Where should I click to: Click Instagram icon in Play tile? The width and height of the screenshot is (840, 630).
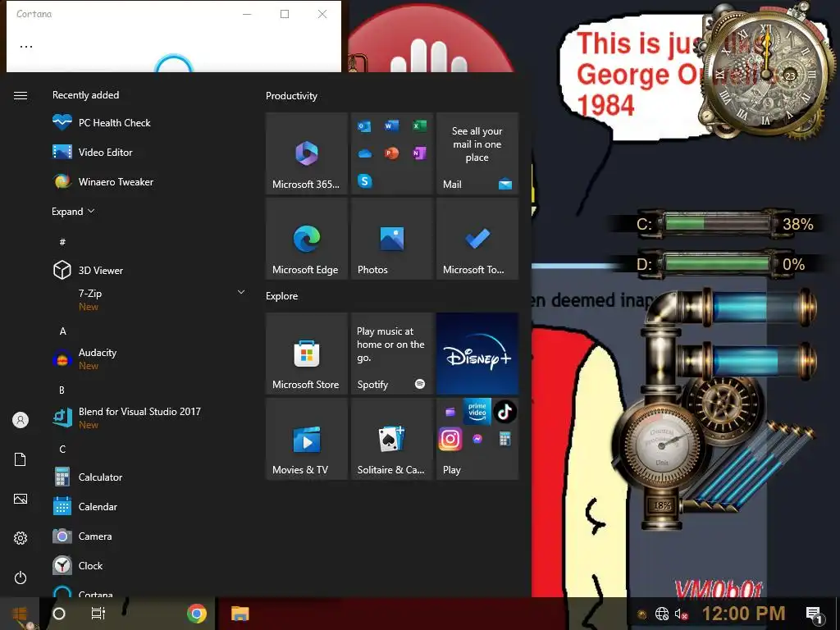click(x=450, y=440)
